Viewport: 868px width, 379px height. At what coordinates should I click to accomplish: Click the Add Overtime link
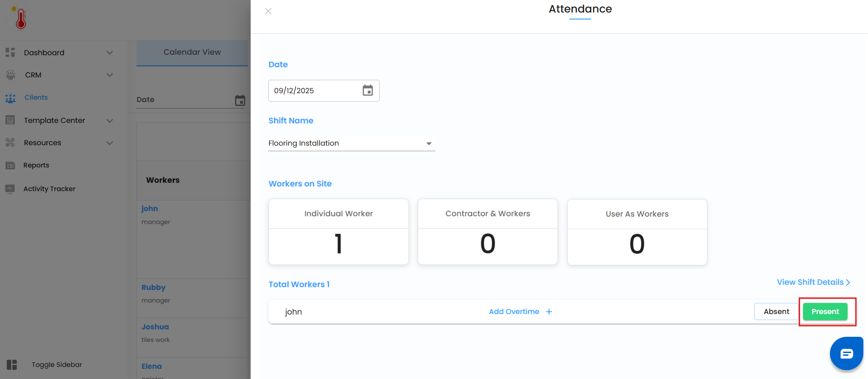point(514,312)
